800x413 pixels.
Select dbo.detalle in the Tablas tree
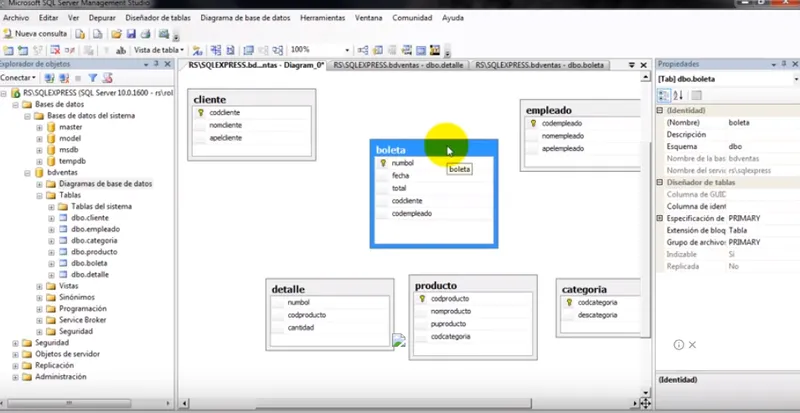[90, 275]
